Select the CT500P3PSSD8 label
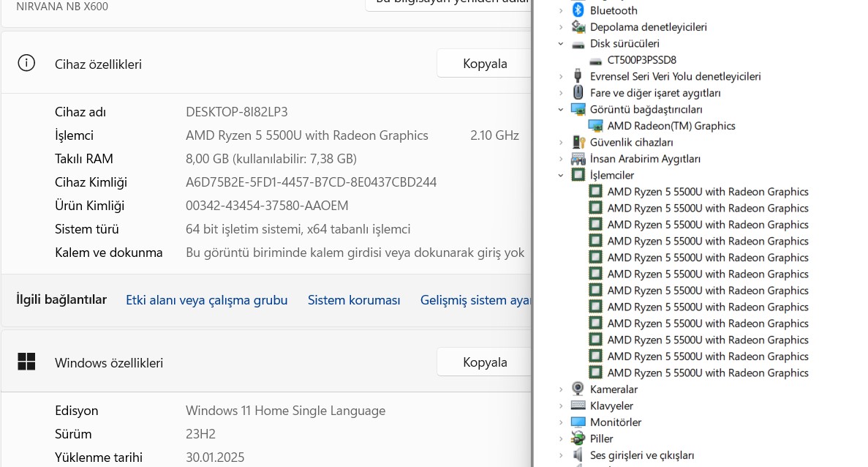 [641, 60]
